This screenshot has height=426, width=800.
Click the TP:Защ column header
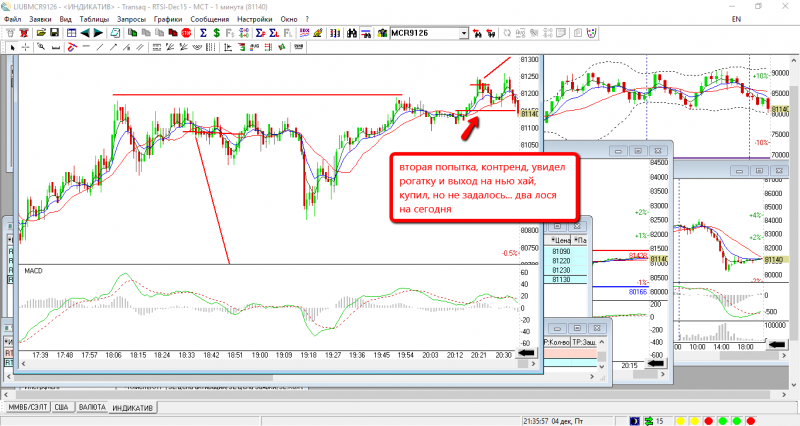584,342
